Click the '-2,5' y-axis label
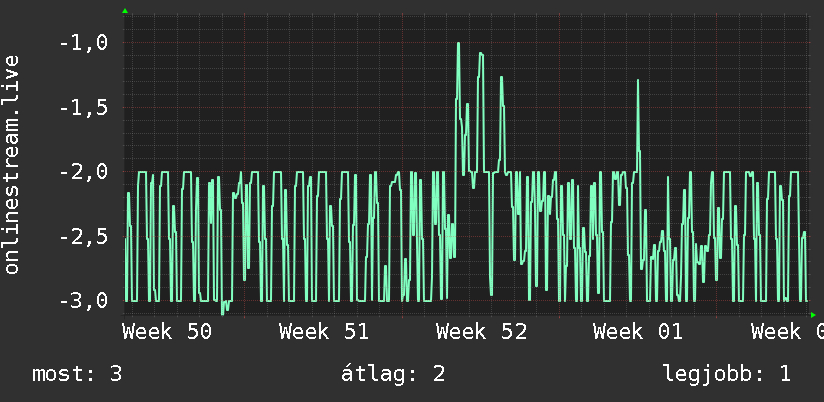The image size is (824, 402). point(84,236)
